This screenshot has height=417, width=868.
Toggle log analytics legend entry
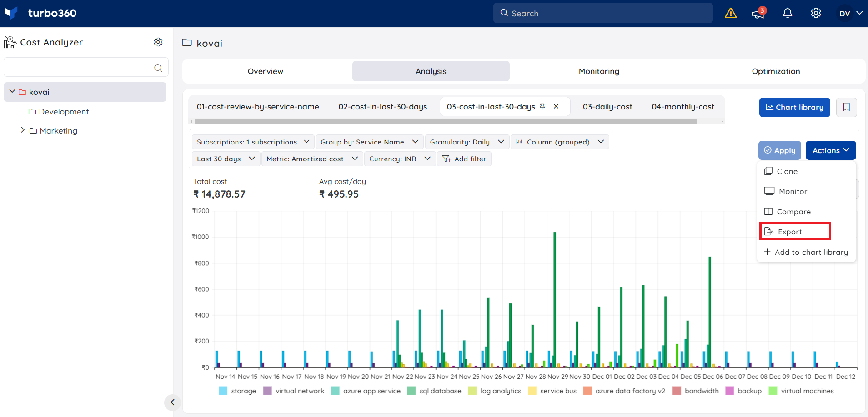click(495, 391)
